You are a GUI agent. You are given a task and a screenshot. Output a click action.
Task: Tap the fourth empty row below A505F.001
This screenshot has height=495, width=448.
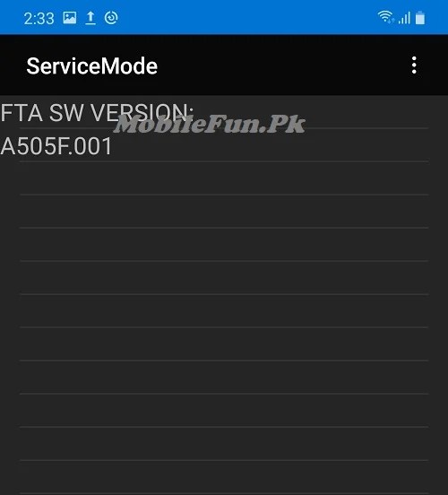tap(224, 278)
